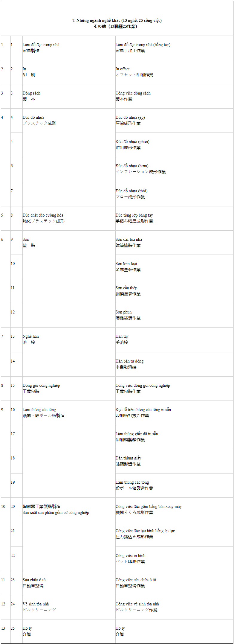This screenshot has width=234, height=644.
Task: Select 'Hàn bán tự động' job text
Action: pos(129,361)
